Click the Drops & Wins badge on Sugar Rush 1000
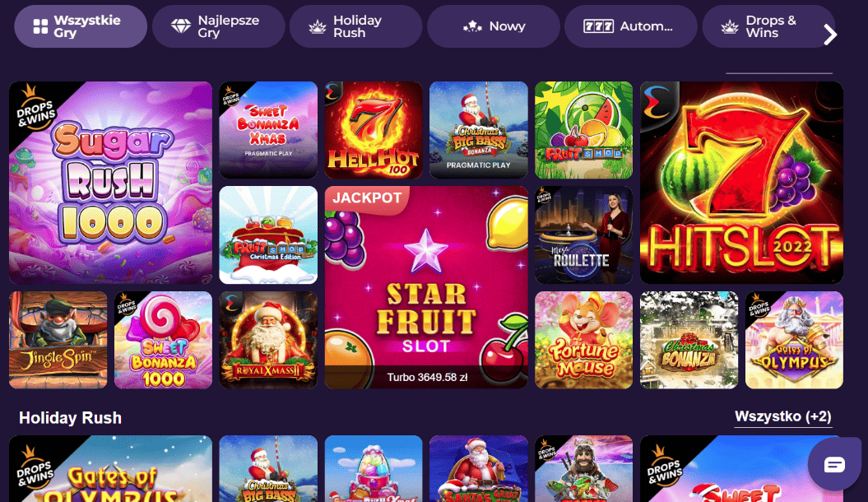 pos(35,107)
